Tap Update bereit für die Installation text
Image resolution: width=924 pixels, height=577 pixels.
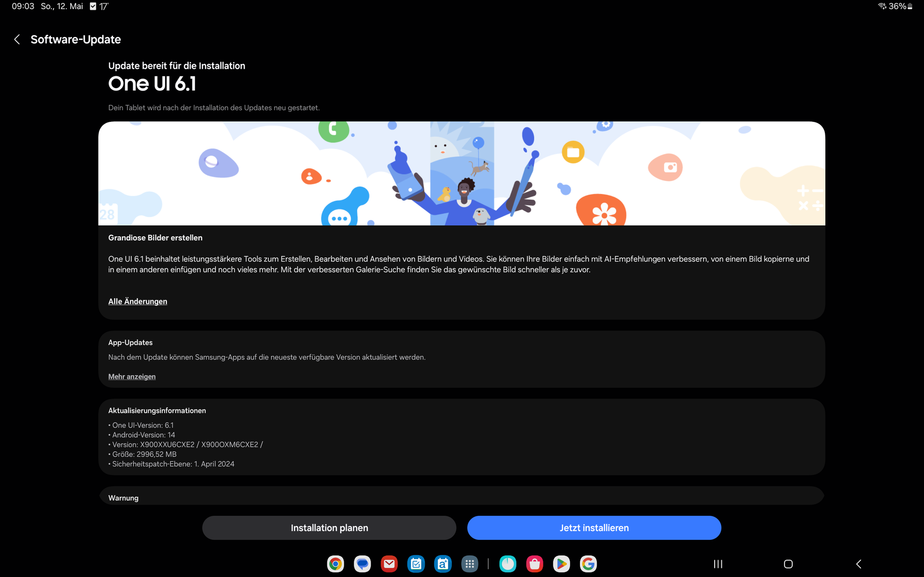[177, 65]
